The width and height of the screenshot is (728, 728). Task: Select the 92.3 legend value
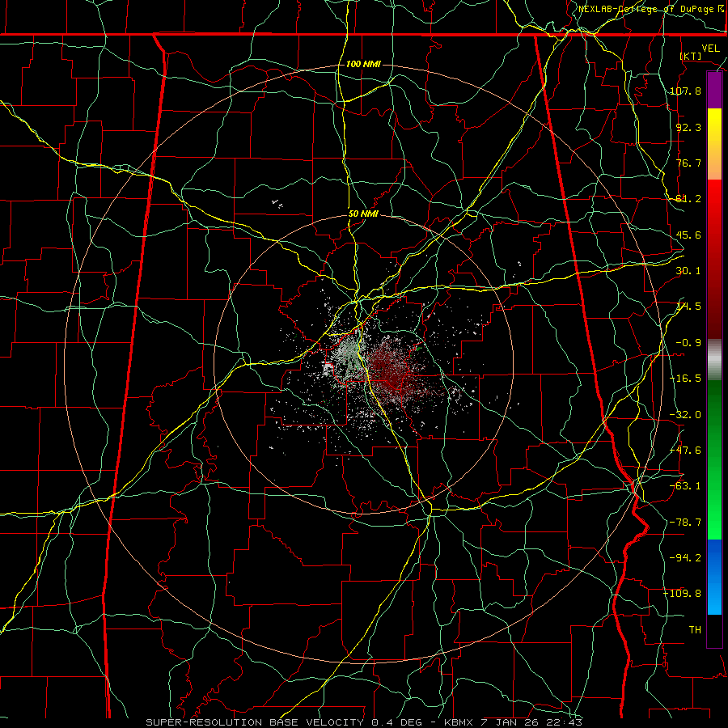click(x=688, y=127)
